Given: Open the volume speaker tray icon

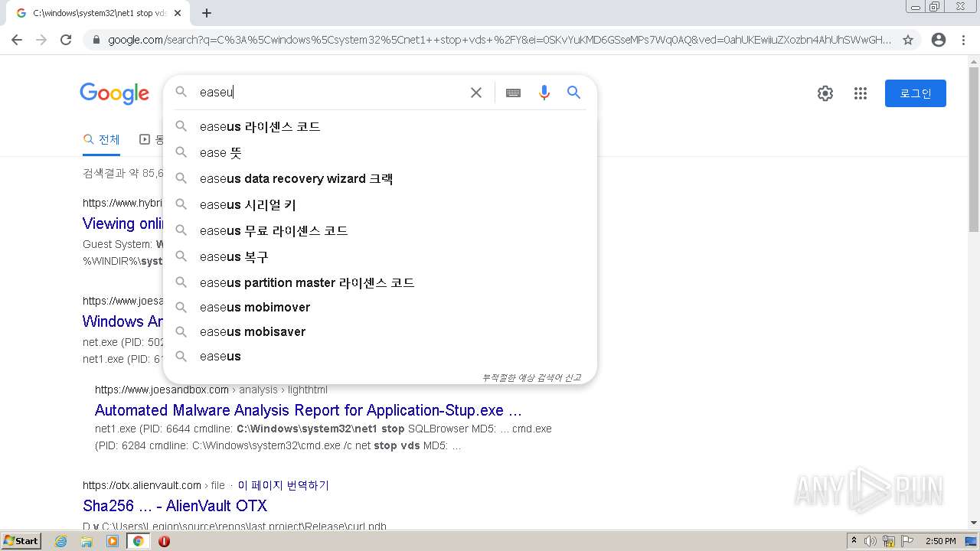Looking at the screenshot, I should pyautogui.click(x=871, y=541).
